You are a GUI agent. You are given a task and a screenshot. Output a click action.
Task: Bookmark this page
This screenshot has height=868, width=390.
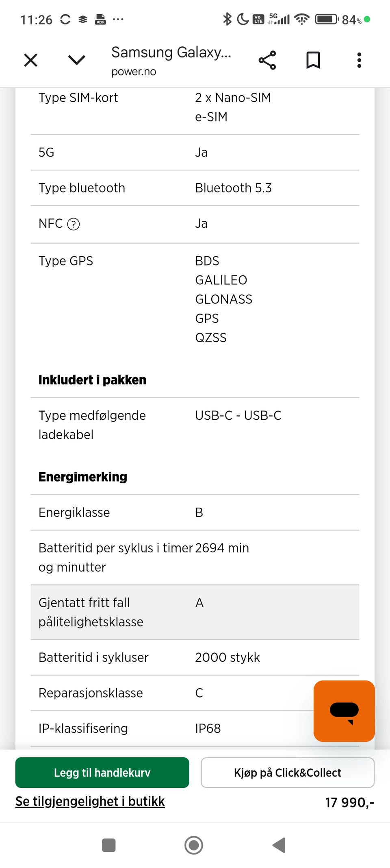click(x=313, y=60)
